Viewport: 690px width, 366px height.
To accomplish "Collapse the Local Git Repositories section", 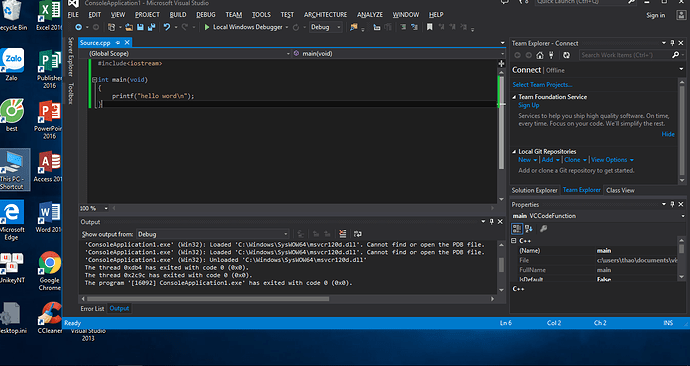I will 514,152.
